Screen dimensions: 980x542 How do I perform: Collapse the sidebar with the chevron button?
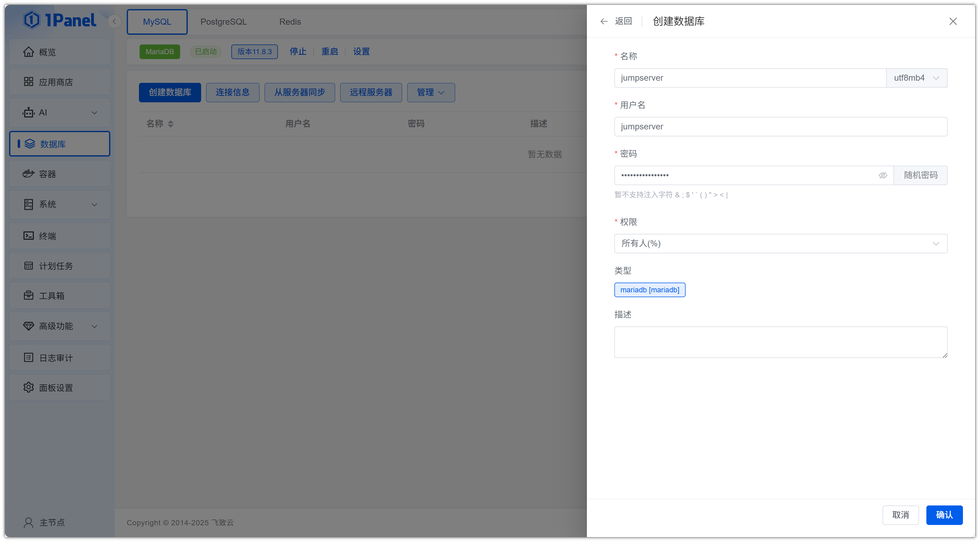pyautogui.click(x=114, y=21)
